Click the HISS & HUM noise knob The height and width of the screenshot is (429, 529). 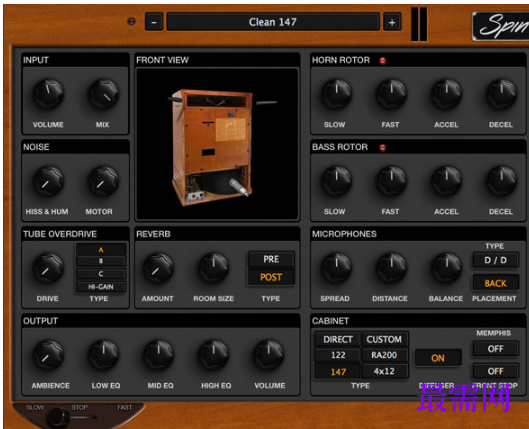tap(48, 180)
